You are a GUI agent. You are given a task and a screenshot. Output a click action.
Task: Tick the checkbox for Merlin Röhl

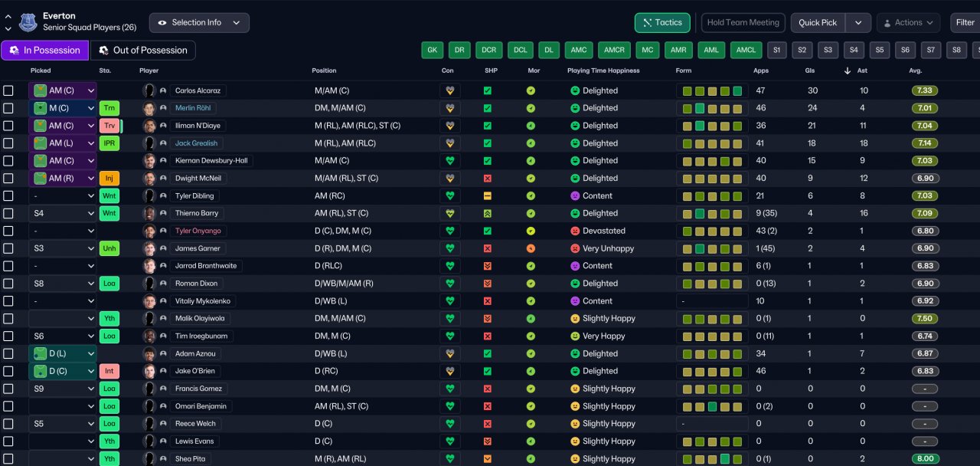click(x=8, y=108)
